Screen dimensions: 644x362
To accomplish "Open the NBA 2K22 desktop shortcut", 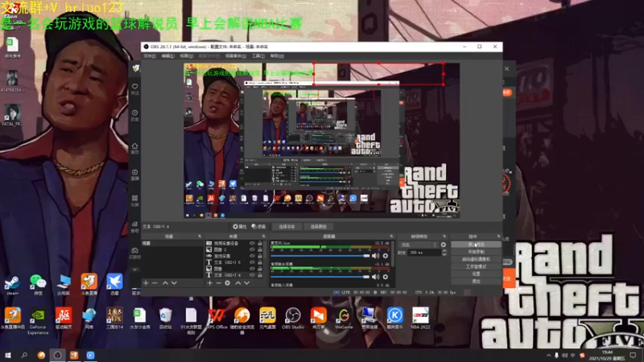I will coord(420,319).
